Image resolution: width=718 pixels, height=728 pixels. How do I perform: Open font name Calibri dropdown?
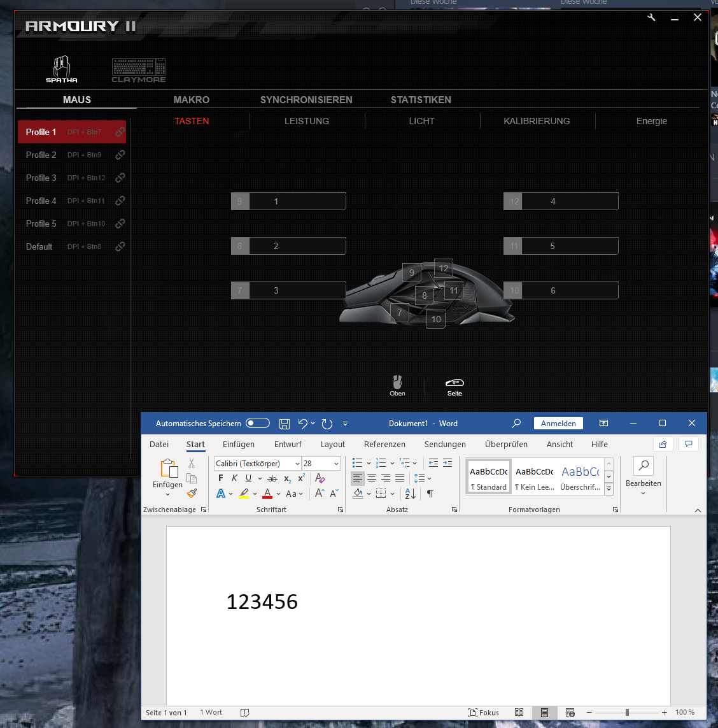tap(297, 464)
